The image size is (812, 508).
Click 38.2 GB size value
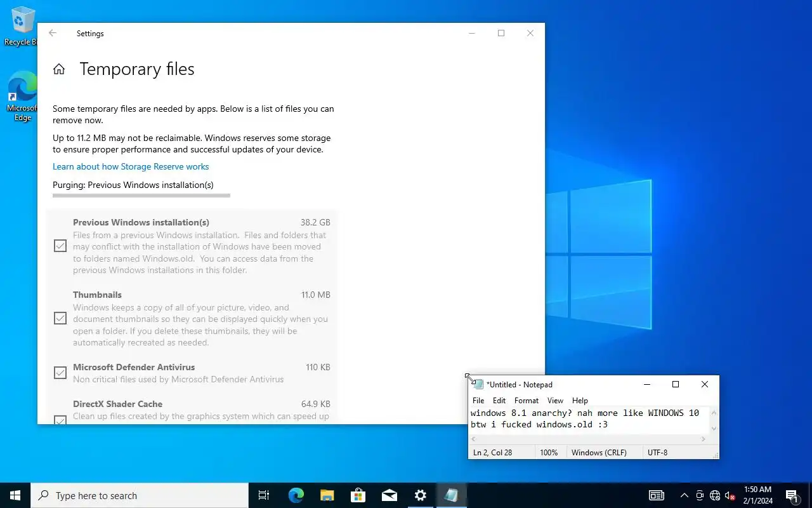point(315,223)
